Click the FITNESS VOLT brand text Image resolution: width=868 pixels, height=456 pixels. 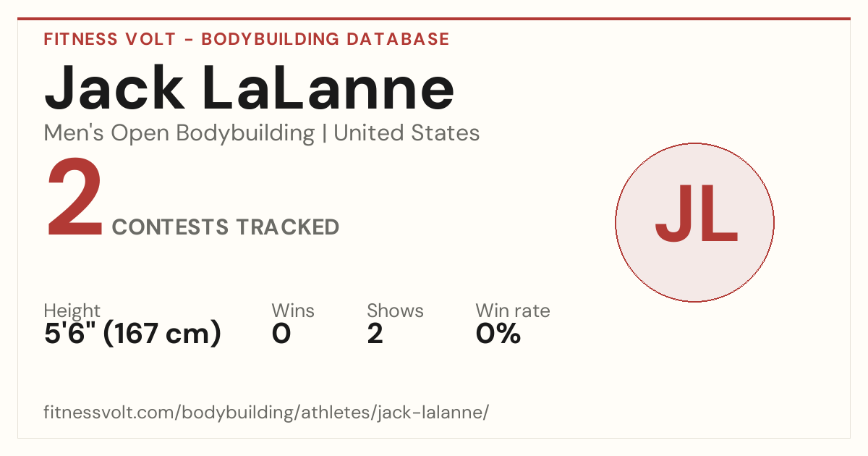(109, 39)
